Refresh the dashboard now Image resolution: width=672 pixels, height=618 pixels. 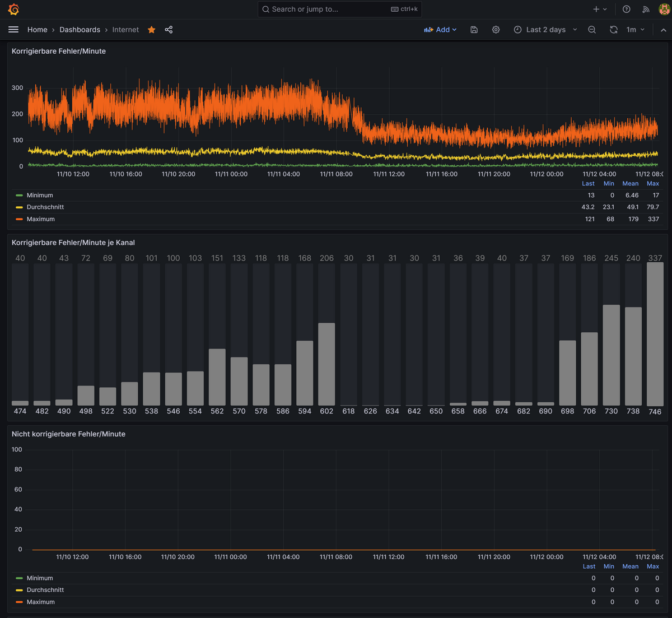[614, 30]
